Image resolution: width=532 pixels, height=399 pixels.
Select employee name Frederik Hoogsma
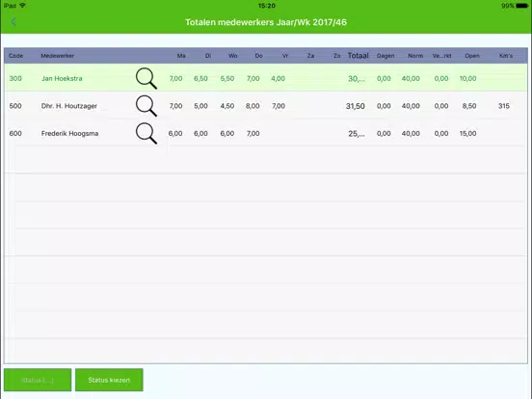(70, 133)
